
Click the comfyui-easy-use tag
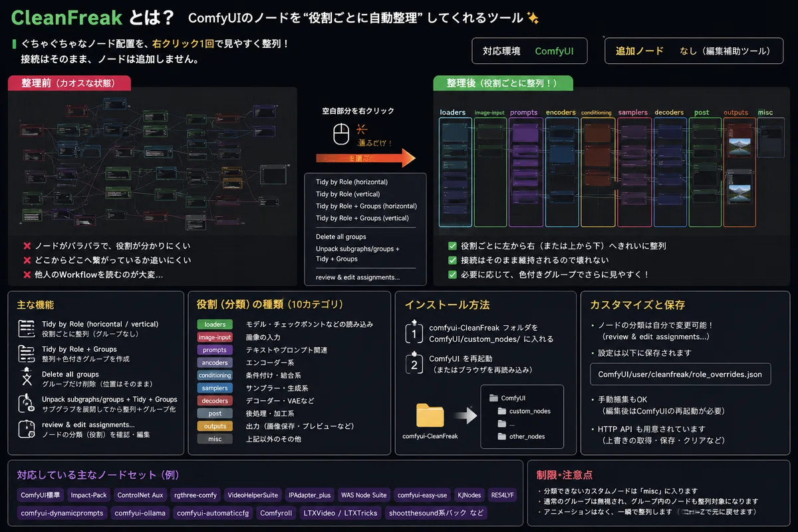[x=422, y=495]
